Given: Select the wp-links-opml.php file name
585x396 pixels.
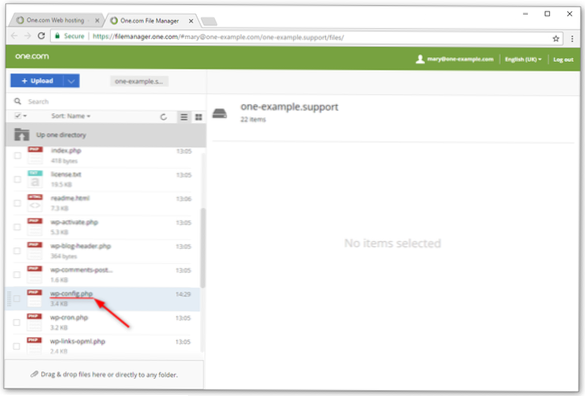Looking at the screenshot, I should [78, 342].
